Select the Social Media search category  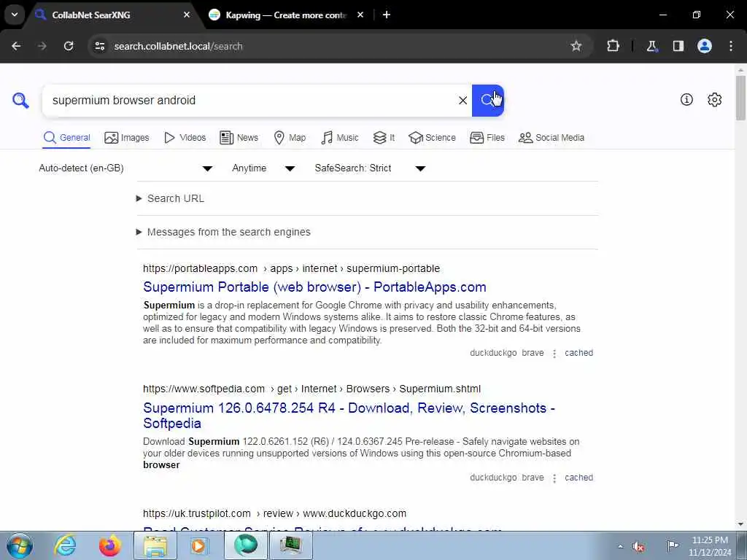click(551, 138)
